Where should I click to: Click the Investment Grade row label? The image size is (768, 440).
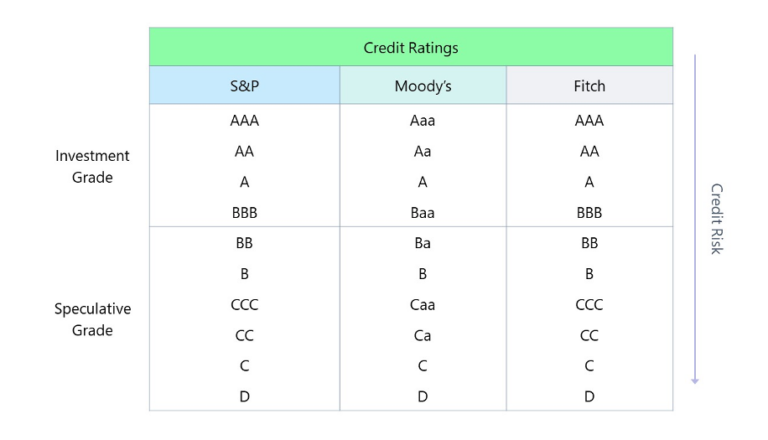(x=92, y=167)
